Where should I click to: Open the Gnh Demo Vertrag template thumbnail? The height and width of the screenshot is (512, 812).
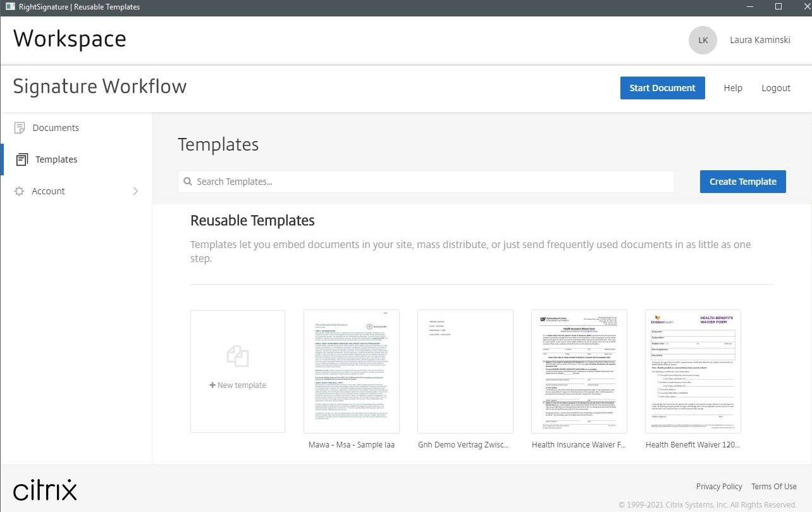pyautogui.click(x=465, y=372)
